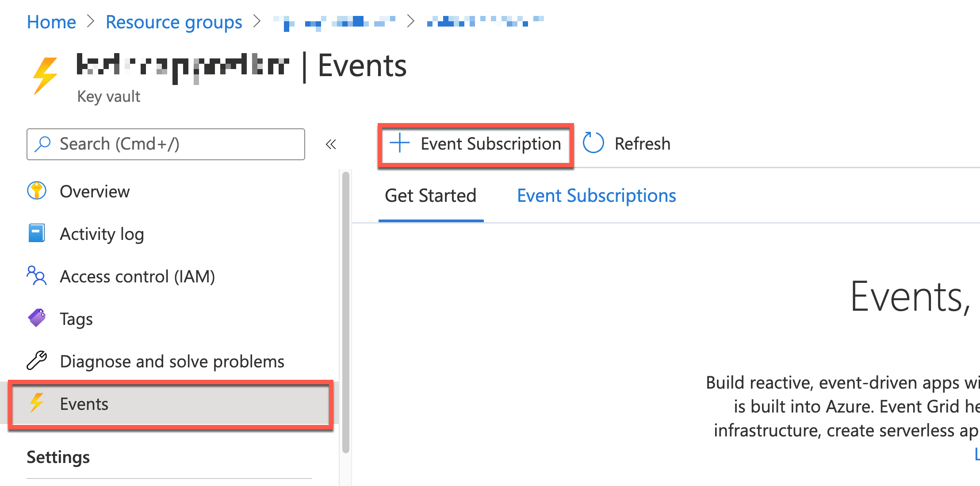The height and width of the screenshot is (486, 980).
Task: Click the chevron after Home breadcrumb
Action: click(91, 21)
